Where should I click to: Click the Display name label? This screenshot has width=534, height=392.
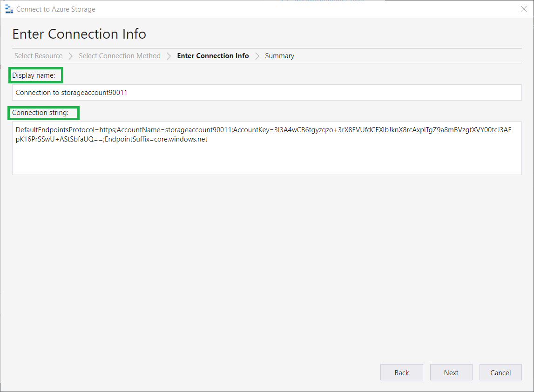tap(34, 75)
